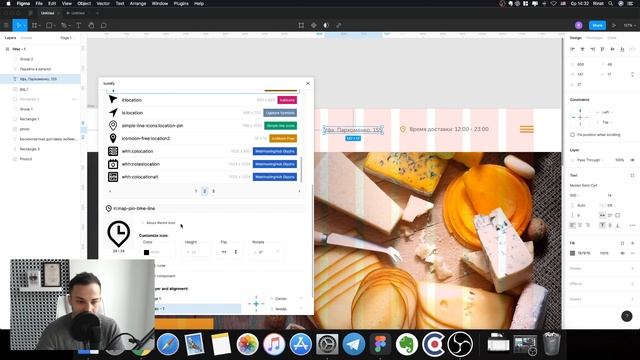Pick the whh:colocationalt icon result

tap(113, 177)
